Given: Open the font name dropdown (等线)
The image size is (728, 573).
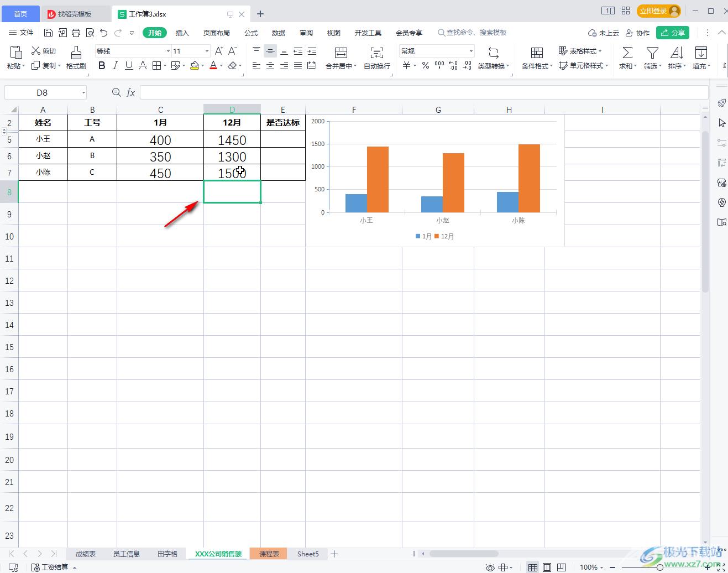Looking at the screenshot, I should pos(169,51).
